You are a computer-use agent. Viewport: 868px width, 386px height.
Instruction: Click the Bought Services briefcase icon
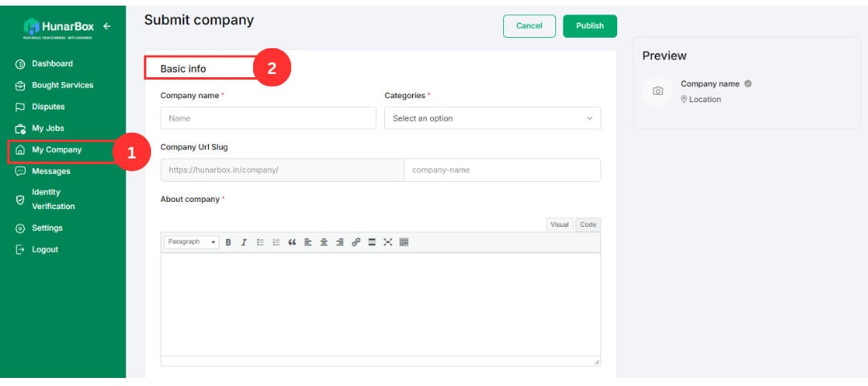[20, 86]
